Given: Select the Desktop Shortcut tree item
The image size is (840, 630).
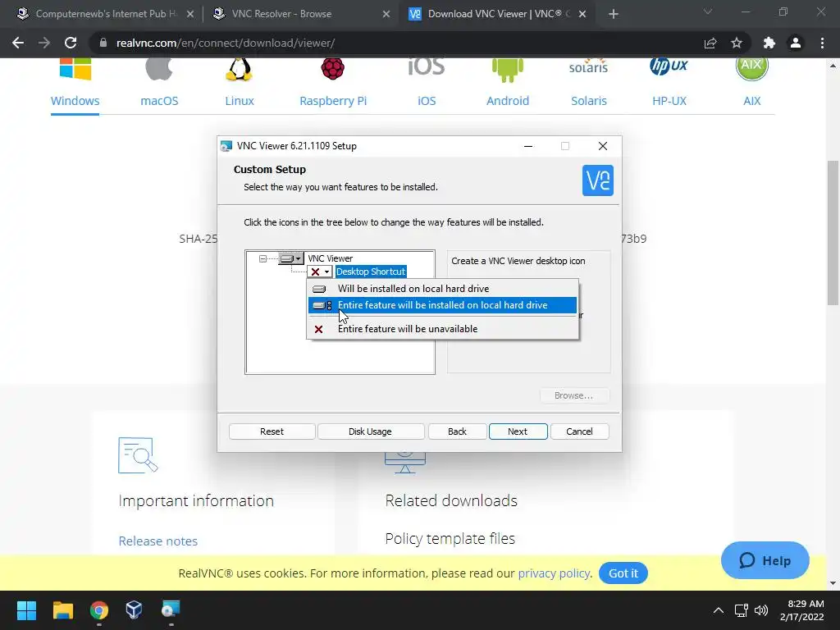Looking at the screenshot, I should pyautogui.click(x=371, y=272).
